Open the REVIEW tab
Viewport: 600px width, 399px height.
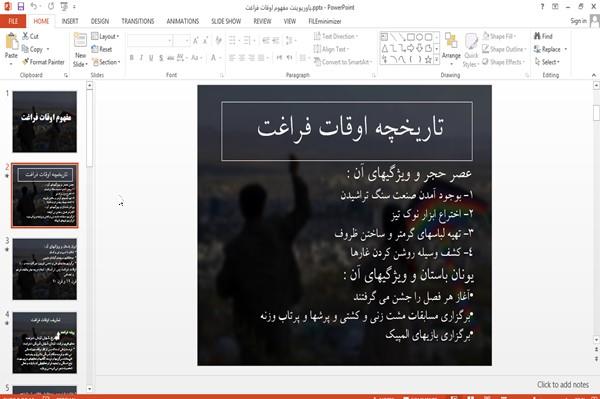[262, 21]
